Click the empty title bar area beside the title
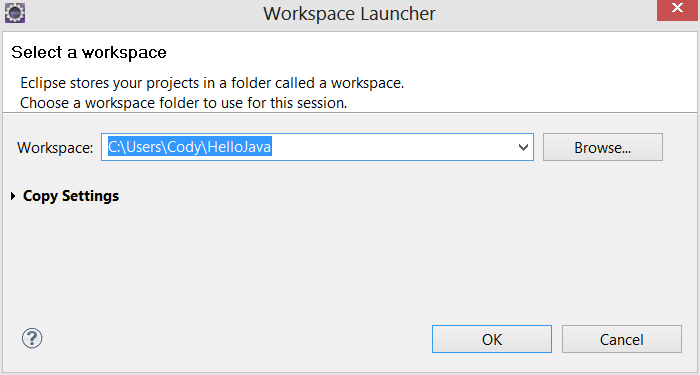 [x=545, y=13]
